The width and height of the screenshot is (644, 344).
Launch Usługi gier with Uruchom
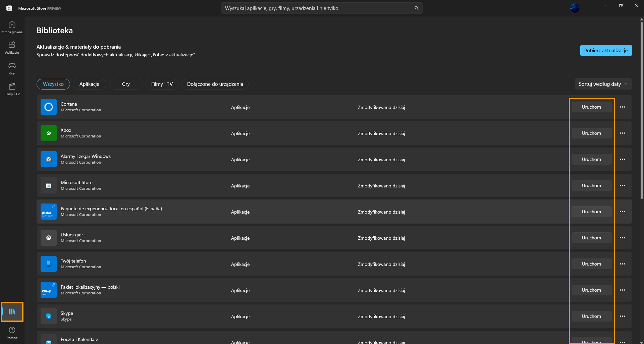tap(591, 238)
